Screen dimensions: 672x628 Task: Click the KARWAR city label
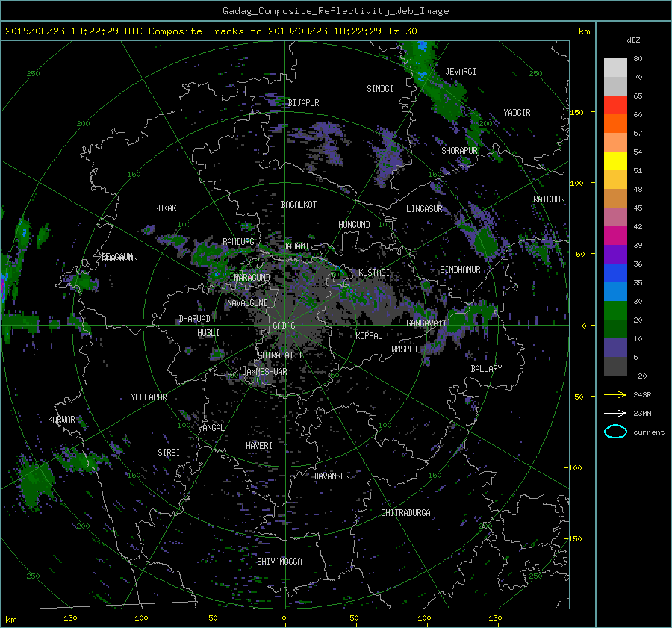(61, 420)
